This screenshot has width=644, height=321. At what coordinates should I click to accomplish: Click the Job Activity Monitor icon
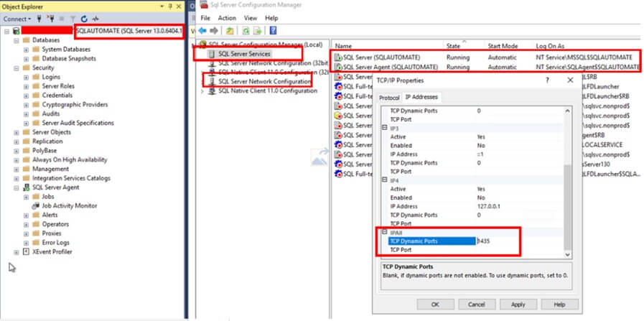35,206
